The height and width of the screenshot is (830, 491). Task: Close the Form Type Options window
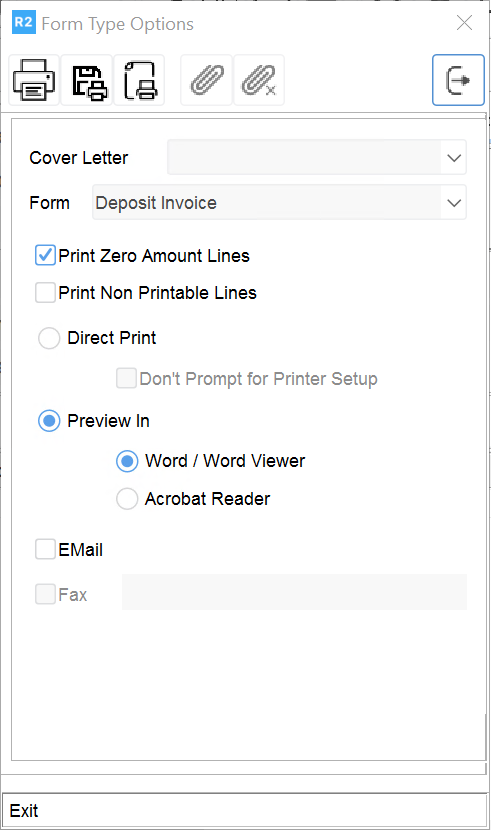point(464,23)
